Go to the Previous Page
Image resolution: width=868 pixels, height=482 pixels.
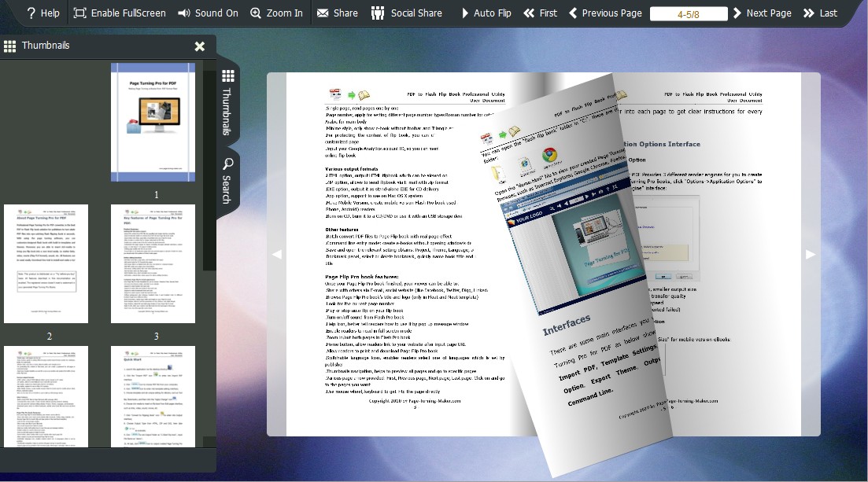point(605,13)
